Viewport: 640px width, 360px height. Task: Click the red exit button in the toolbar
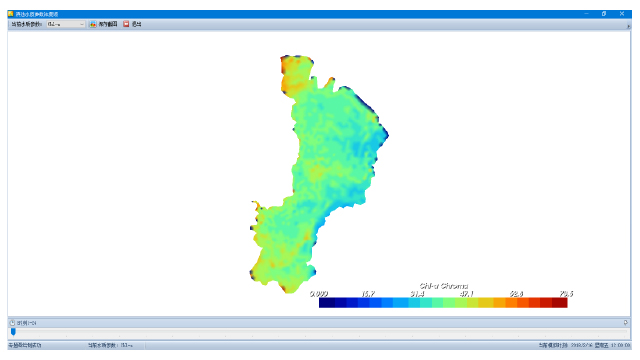(126, 24)
